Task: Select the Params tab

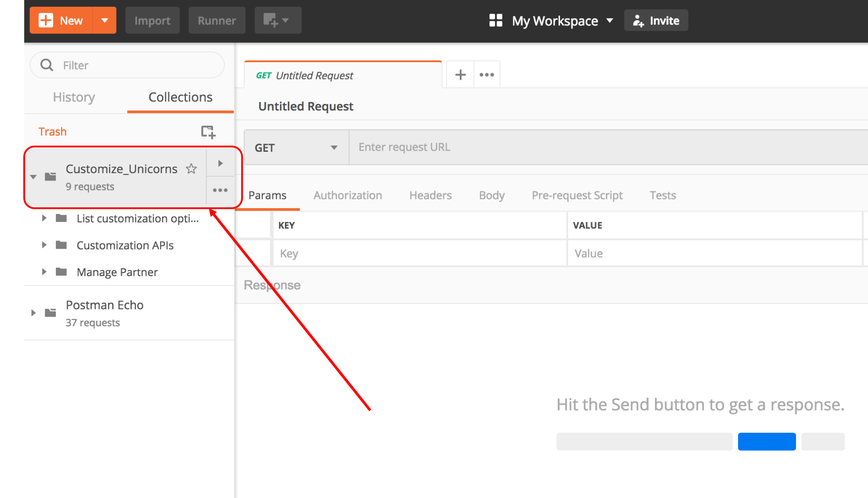Action: [267, 195]
